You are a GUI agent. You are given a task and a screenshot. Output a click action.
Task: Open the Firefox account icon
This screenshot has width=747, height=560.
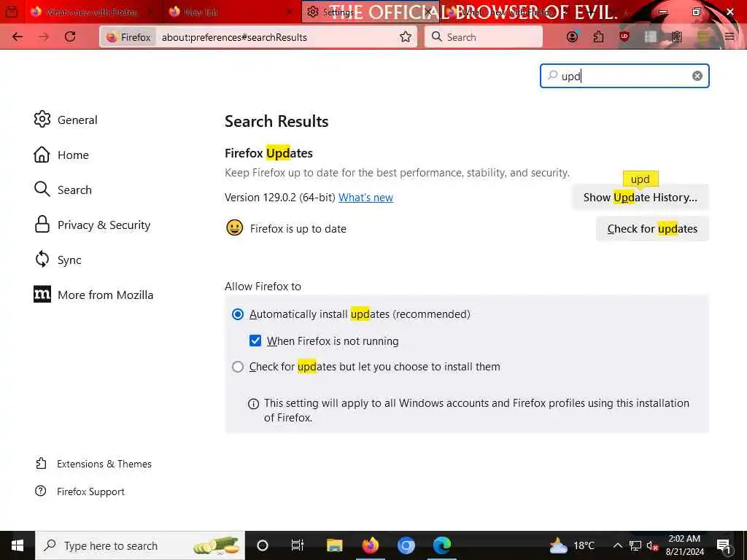572,36
